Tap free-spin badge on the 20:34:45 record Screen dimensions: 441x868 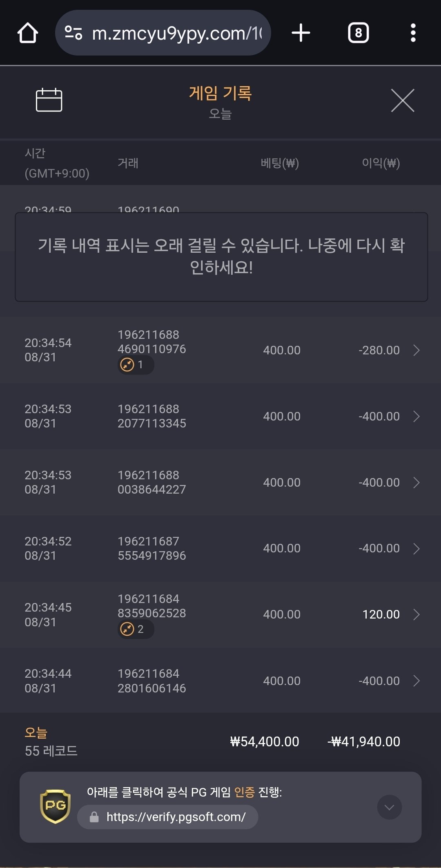coord(135,629)
